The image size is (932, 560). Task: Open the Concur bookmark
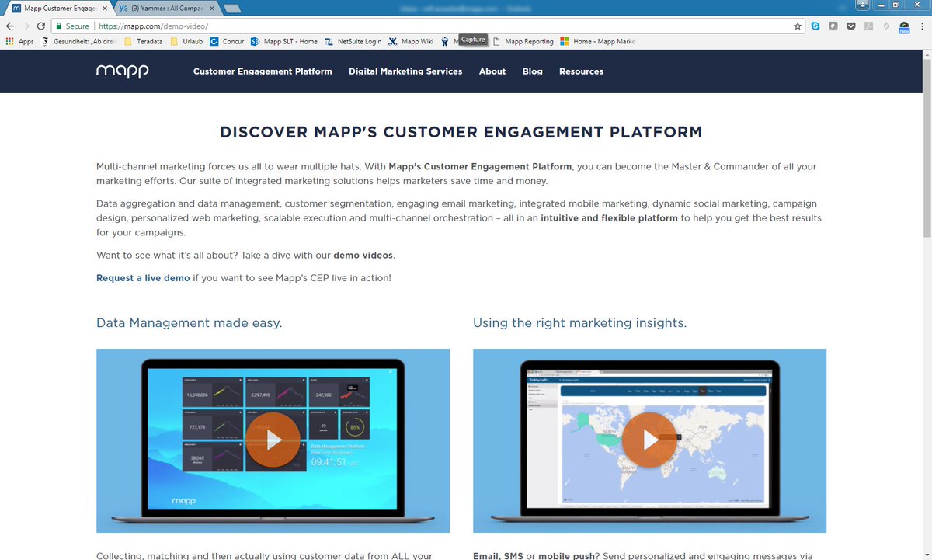[x=228, y=41]
